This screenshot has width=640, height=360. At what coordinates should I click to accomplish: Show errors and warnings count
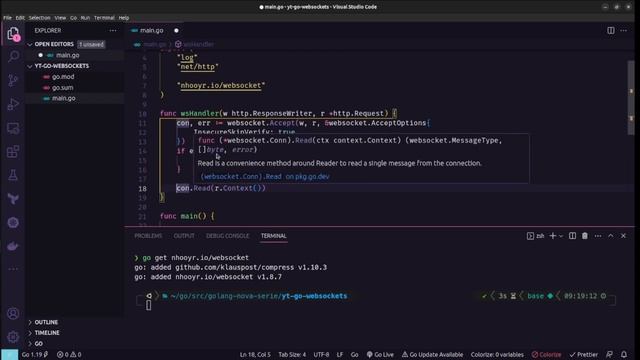(x=69, y=355)
